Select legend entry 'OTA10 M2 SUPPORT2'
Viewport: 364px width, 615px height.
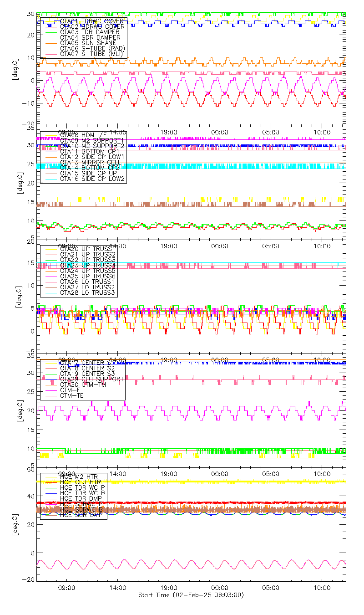pyautogui.click(x=92, y=145)
